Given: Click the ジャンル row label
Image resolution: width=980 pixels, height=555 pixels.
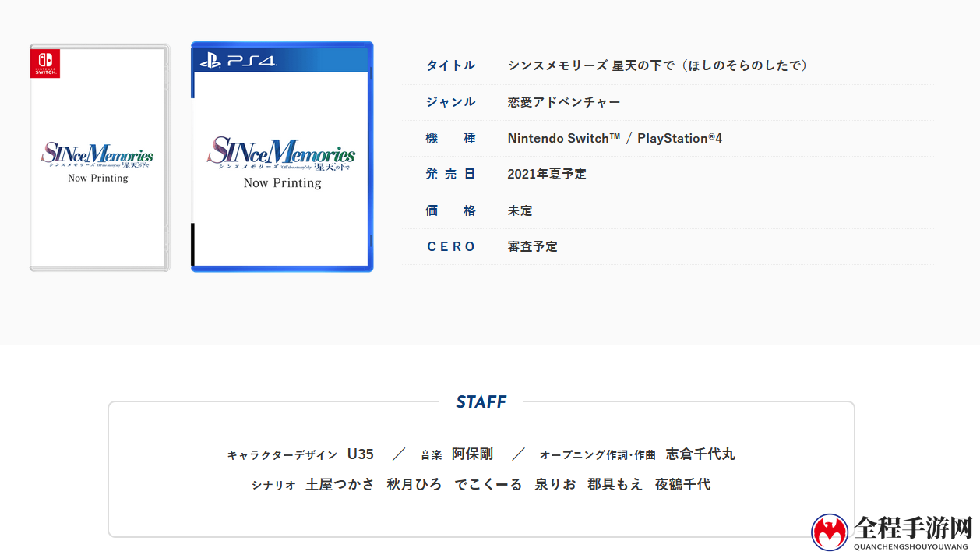Looking at the screenshot, I should click(x=450, y=102).
